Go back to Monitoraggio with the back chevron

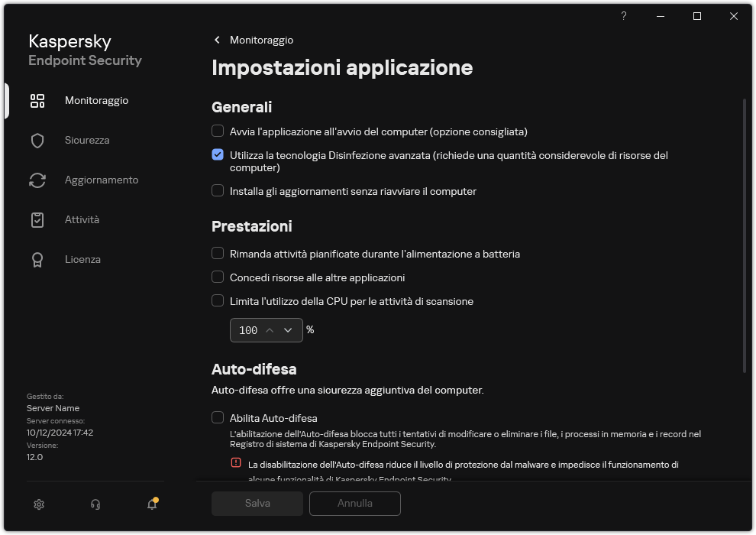[x=217, y=40]
